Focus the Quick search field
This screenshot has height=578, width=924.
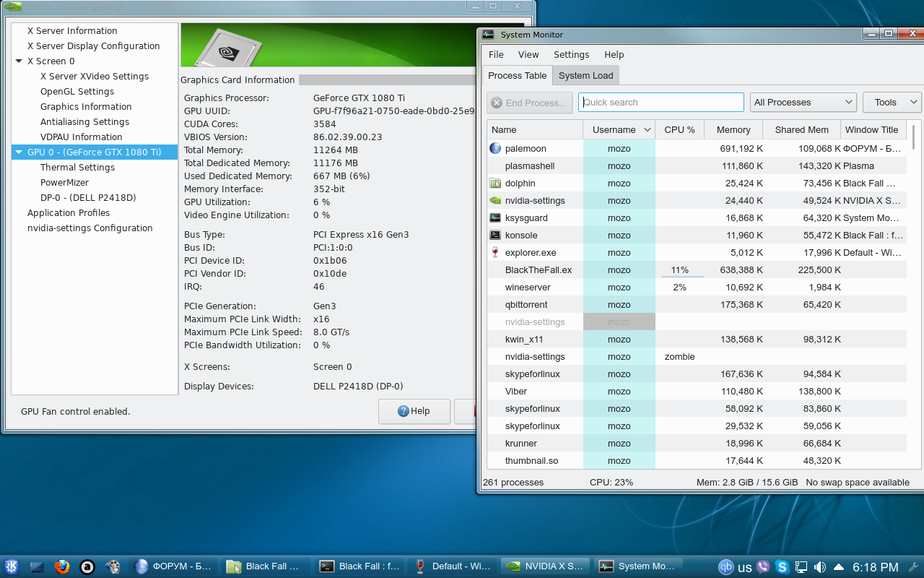coord(661,103)
